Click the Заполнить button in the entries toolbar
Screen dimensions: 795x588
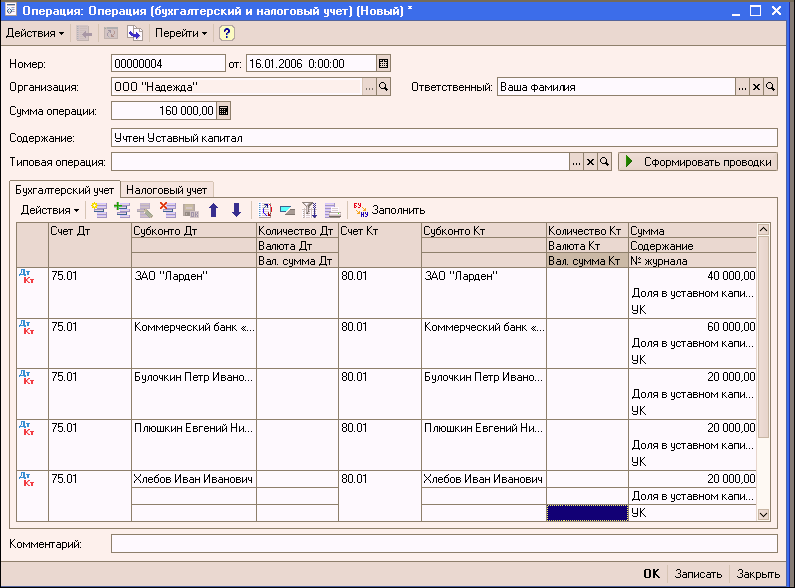(388, 210)
